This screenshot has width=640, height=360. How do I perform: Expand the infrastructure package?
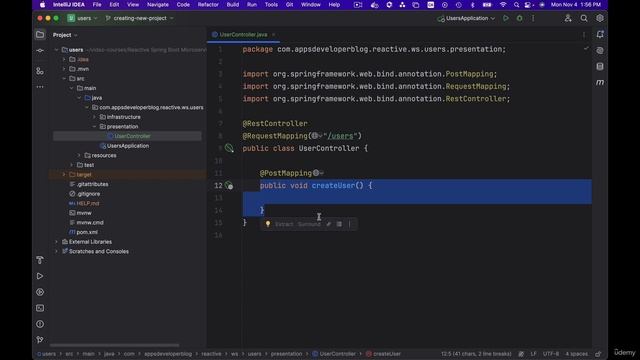[94, 117]
